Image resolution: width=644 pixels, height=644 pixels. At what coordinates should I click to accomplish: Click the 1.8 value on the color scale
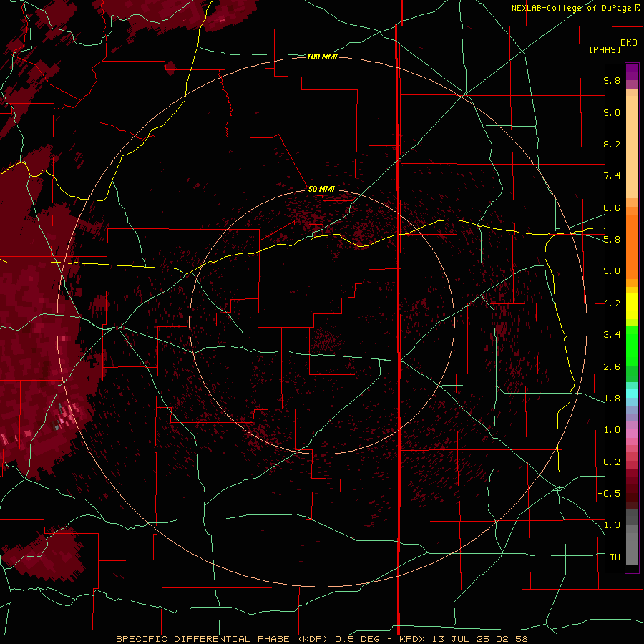(x=612, y=399)
